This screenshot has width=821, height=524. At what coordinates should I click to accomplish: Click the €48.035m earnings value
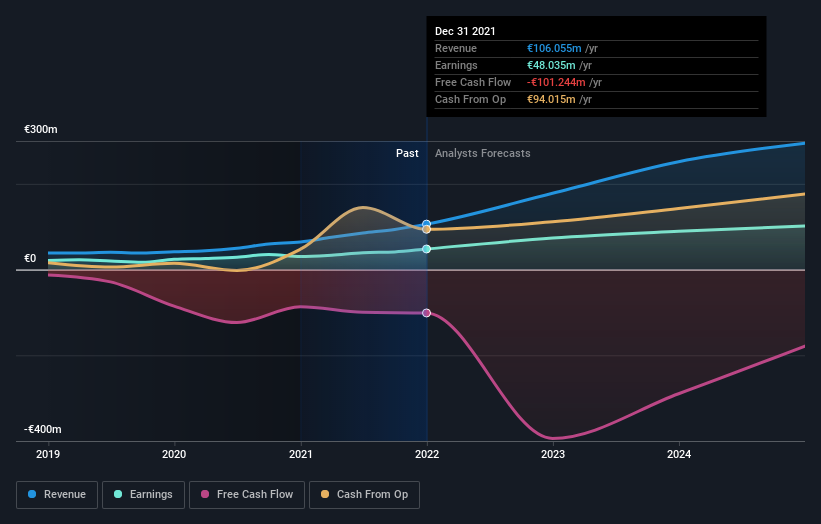tap(551, 65)
